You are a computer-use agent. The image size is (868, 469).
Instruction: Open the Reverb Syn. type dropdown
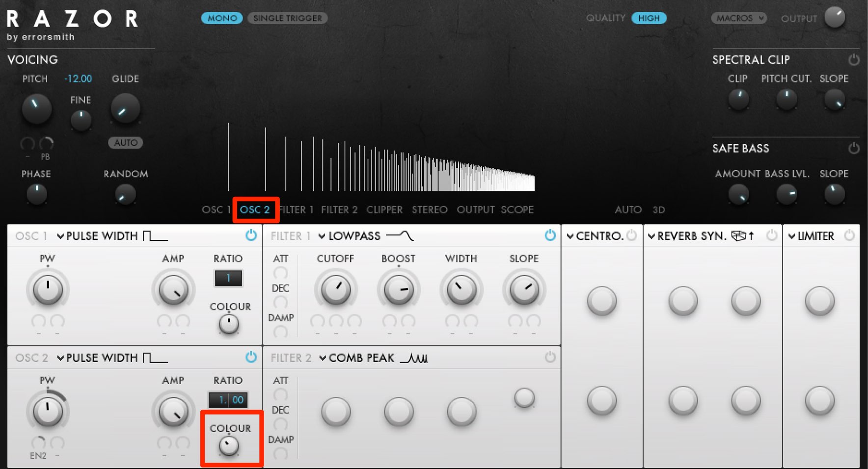[x=701, y=236]
